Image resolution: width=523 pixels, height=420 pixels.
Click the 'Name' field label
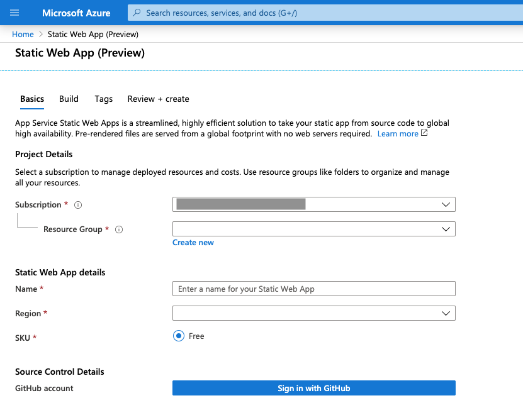pyautogui.click(x=26, y=289)
